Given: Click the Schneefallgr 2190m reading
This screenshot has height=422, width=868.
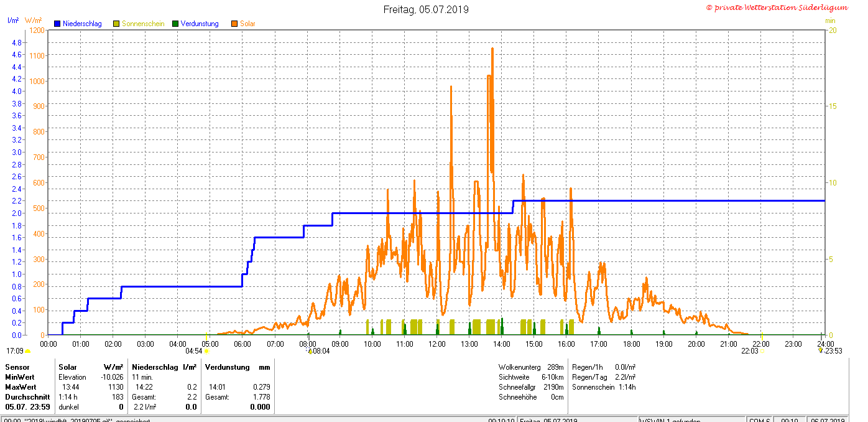Looking at the screenshot, I should coord(531,387).
